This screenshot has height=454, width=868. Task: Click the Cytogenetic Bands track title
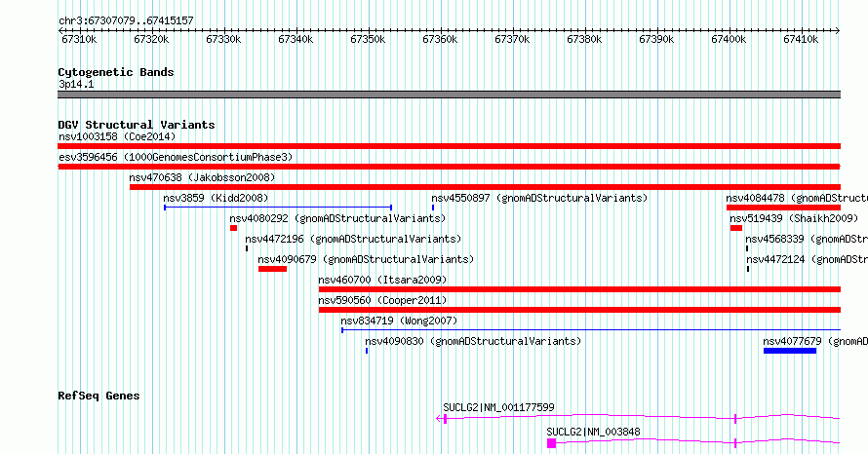[x=116, y=72]
